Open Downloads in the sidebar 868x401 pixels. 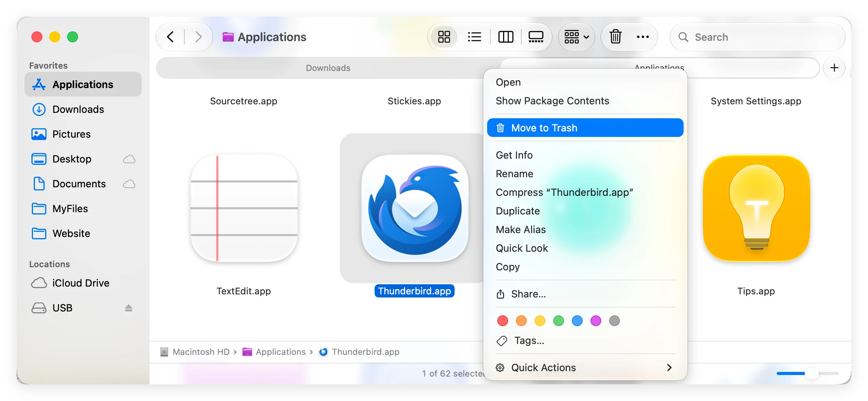pos(83,109)
